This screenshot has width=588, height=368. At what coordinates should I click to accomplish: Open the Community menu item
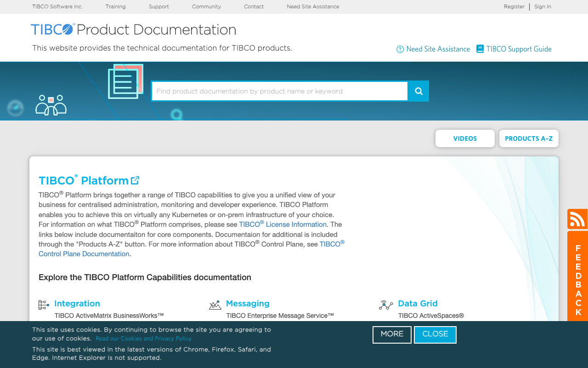point(207,6)
